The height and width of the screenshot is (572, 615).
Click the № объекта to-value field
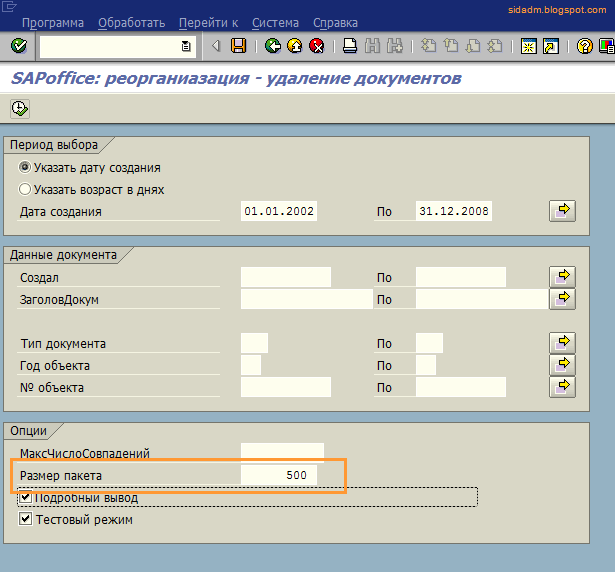tap(461, 387)
